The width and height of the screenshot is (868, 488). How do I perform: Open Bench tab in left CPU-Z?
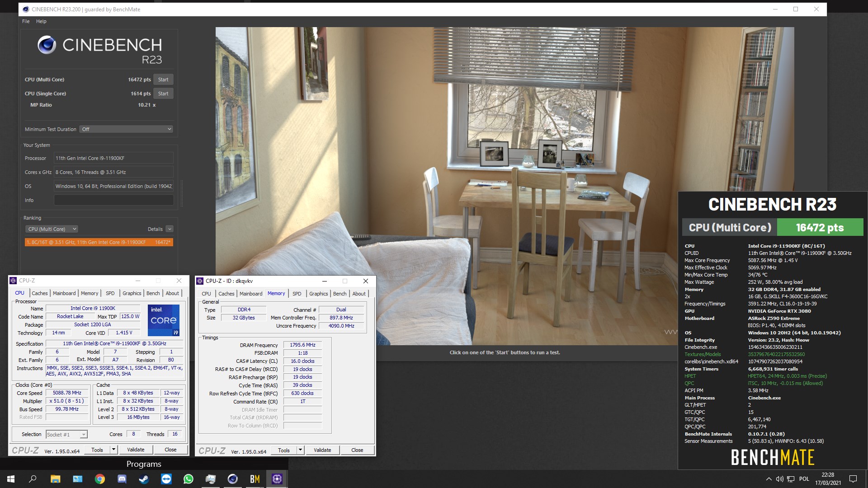coord(153,293)
